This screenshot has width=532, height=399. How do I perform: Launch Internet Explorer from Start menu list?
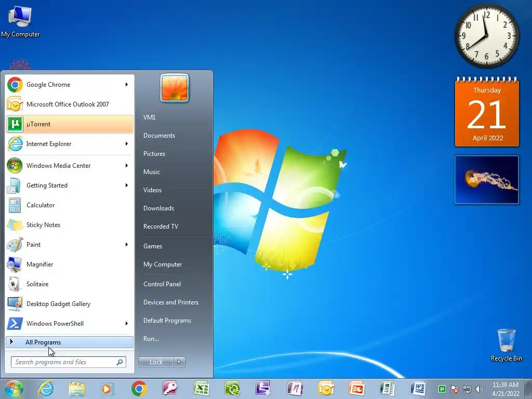[70, 144]
